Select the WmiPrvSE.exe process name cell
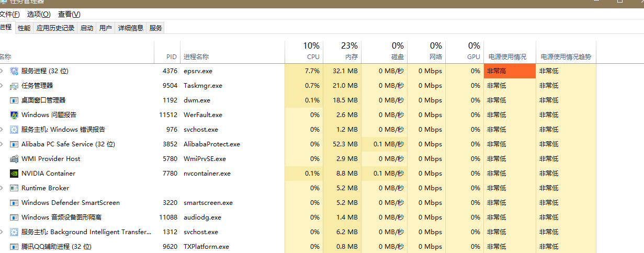Viewport: 644px width, 253px height. (x=233, y=159)
